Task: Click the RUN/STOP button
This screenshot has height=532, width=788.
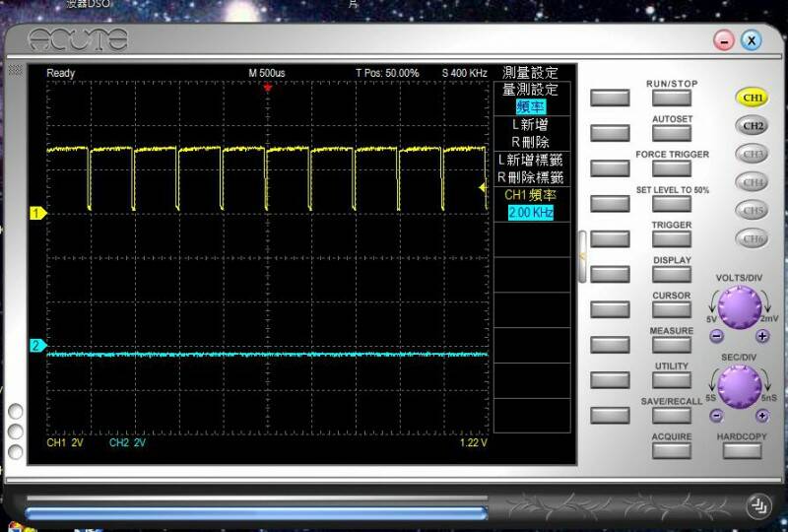Action: click(672, 98)
